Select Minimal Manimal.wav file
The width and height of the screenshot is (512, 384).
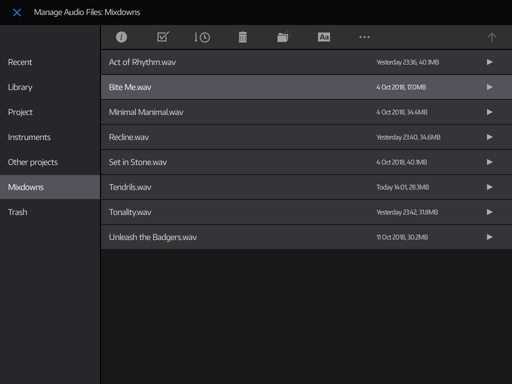click(x=306, y=112)
